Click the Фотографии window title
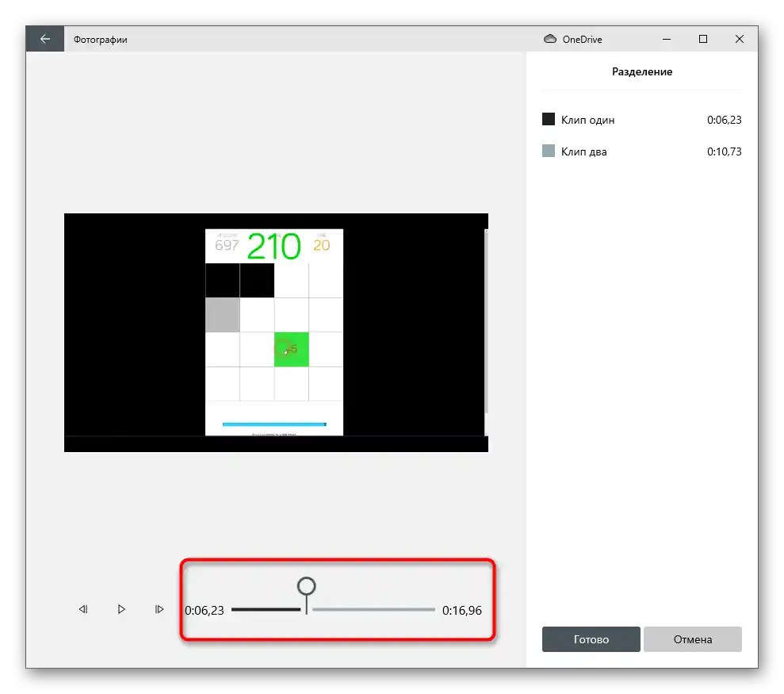Screen dimensions: 784x694 [100, 40]
